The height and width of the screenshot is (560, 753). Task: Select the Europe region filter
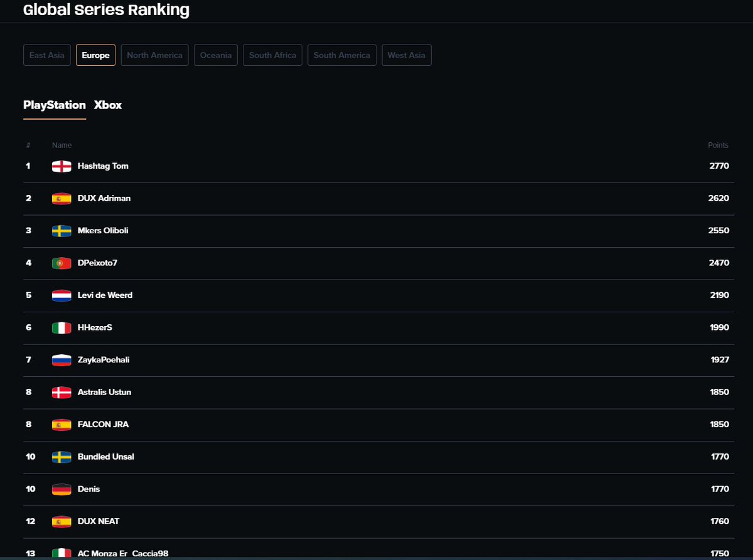pyautogui.click(x=95, y=55)
